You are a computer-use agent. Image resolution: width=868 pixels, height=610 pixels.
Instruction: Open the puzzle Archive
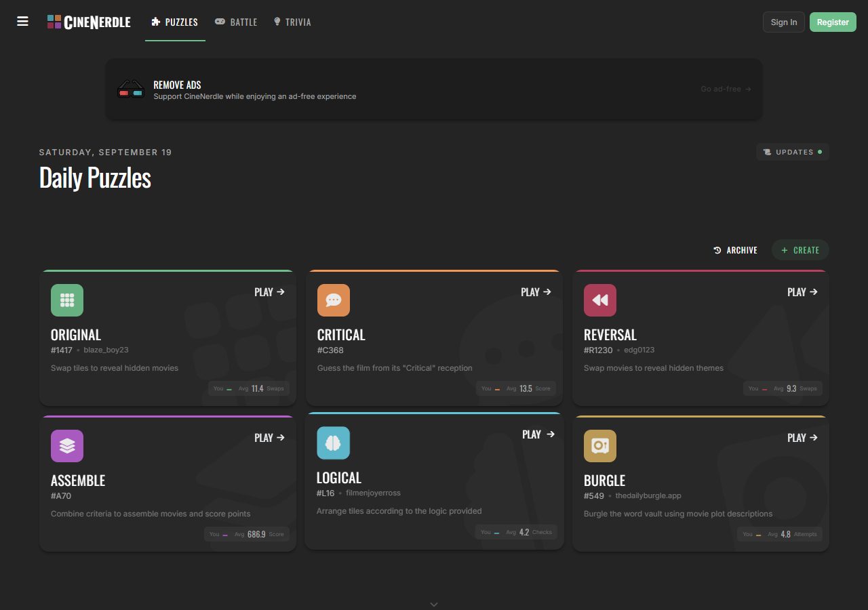(x=736, y=250)
